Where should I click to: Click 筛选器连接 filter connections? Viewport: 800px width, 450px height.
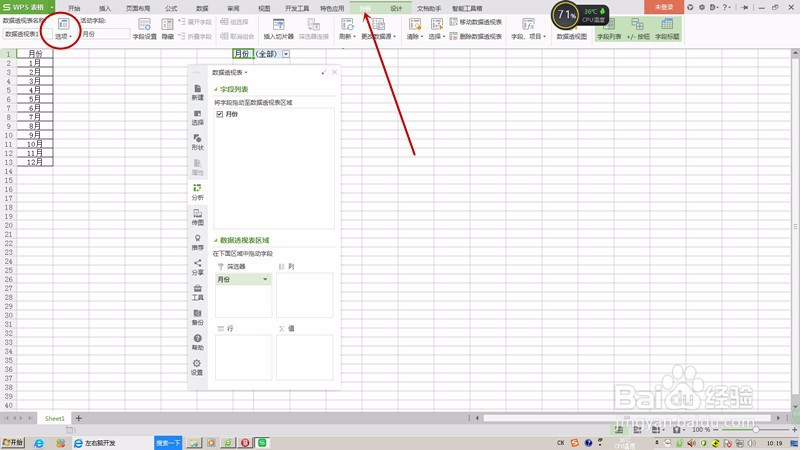pyautogui.click(x=313, y=30)
